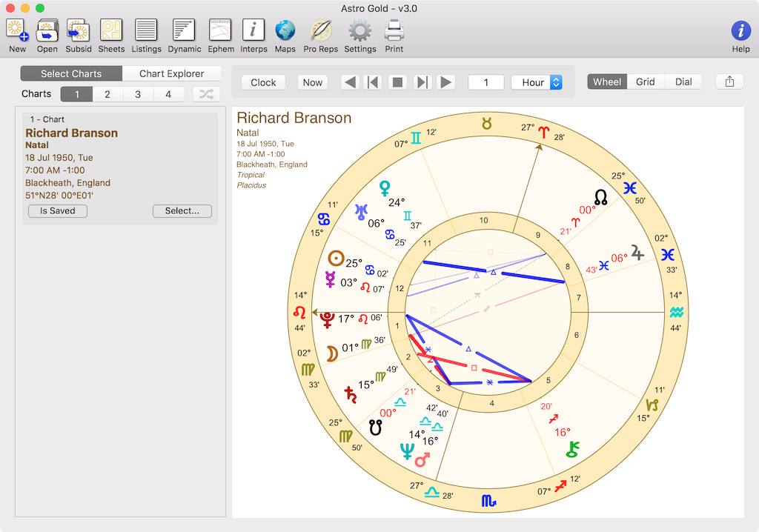Viewport: 759px width, 532px height.
Task: Click the Tropical zodiac label
Action: tap(251, 175)
